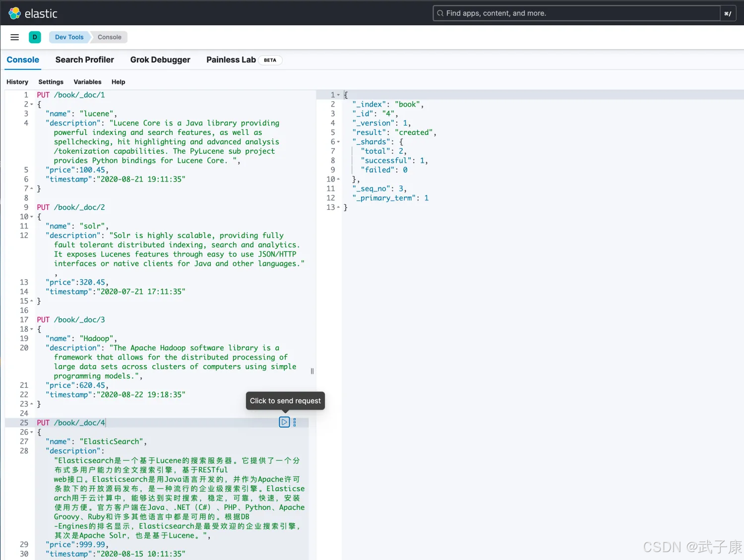Image resolution: width=744 pixels, height=560 pixels.
Task: Open the History panel
Action: coord(17,82)
